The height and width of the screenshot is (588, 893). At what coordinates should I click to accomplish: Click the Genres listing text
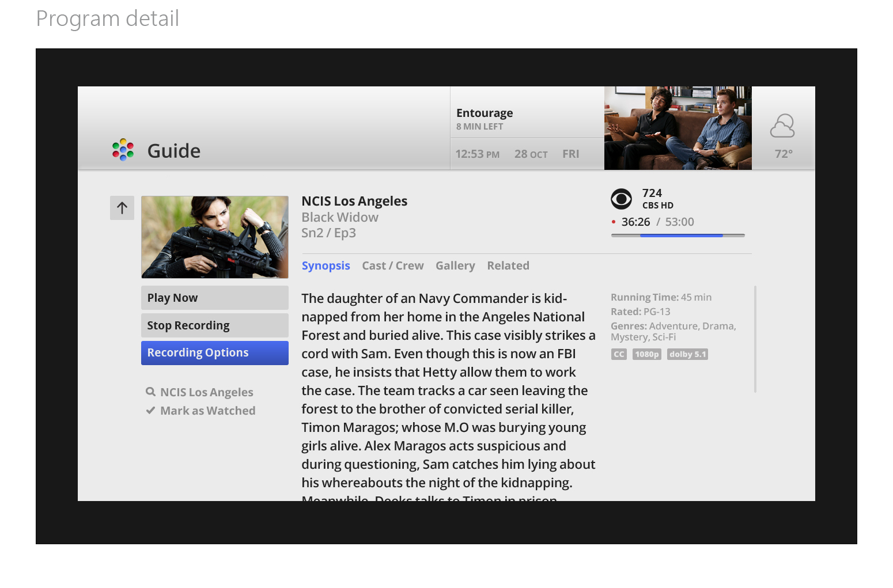pyautogui.click(x=673, y=332)
